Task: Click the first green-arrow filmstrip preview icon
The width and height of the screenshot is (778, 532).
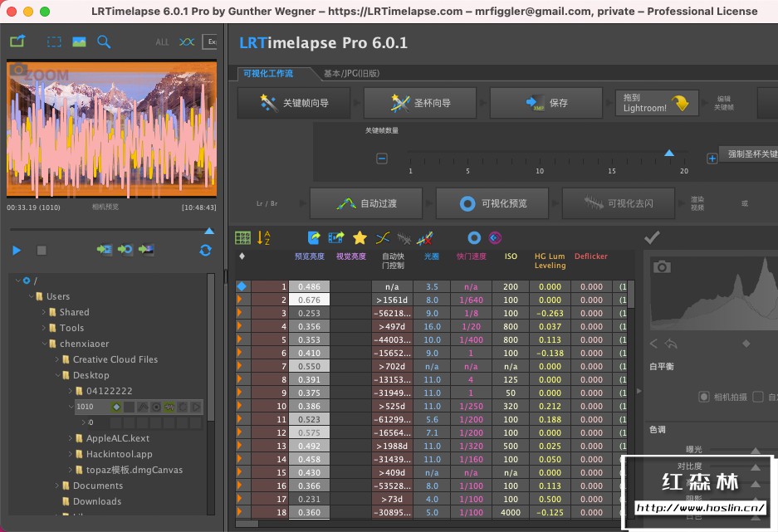Action: [104, 249]
